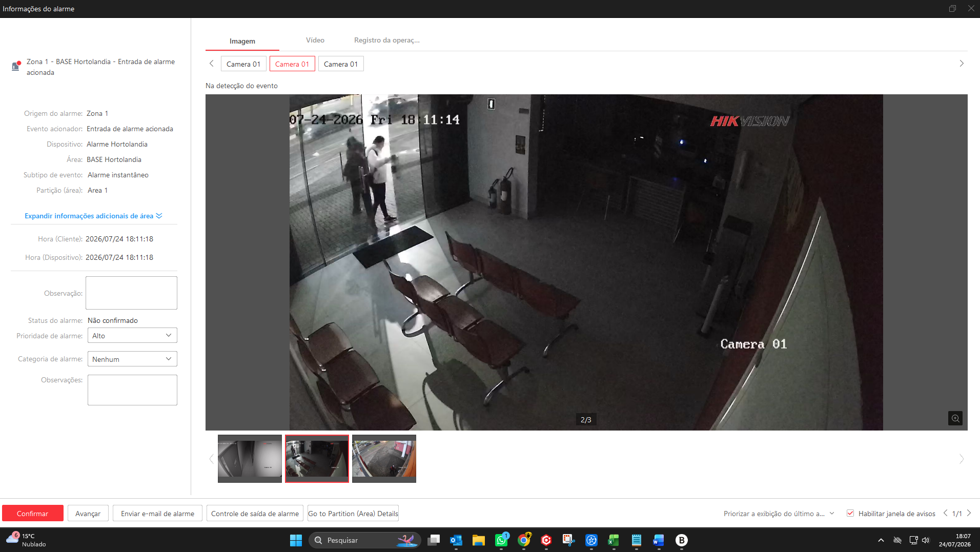Click the 'Não confirmado' alarm status
The image size is (980, 552).
click(x=113, y=320)
